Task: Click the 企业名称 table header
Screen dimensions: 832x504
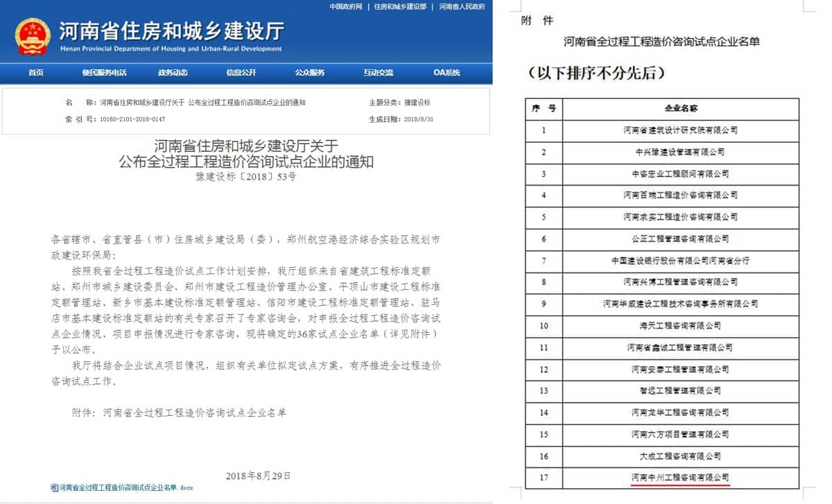Action: (681, 109)
